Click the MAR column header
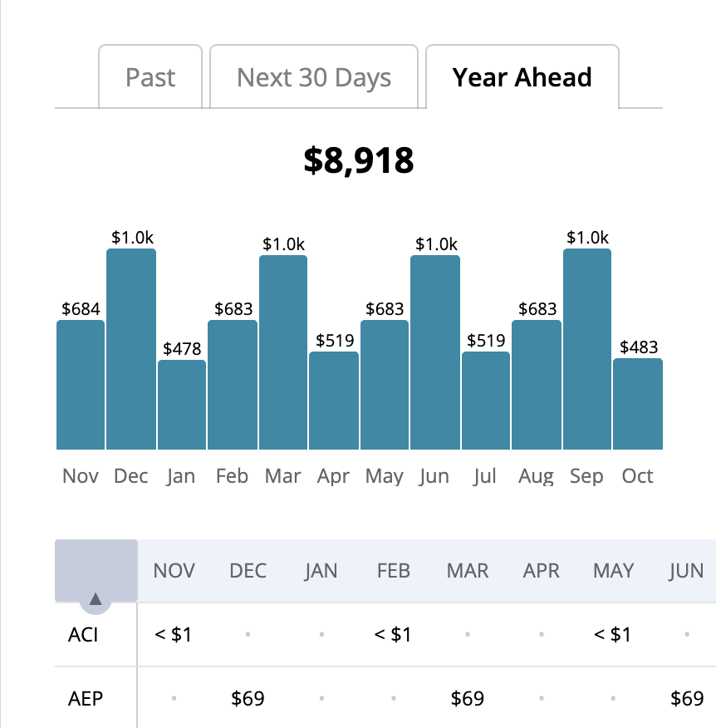 click(x=468, y=571)
